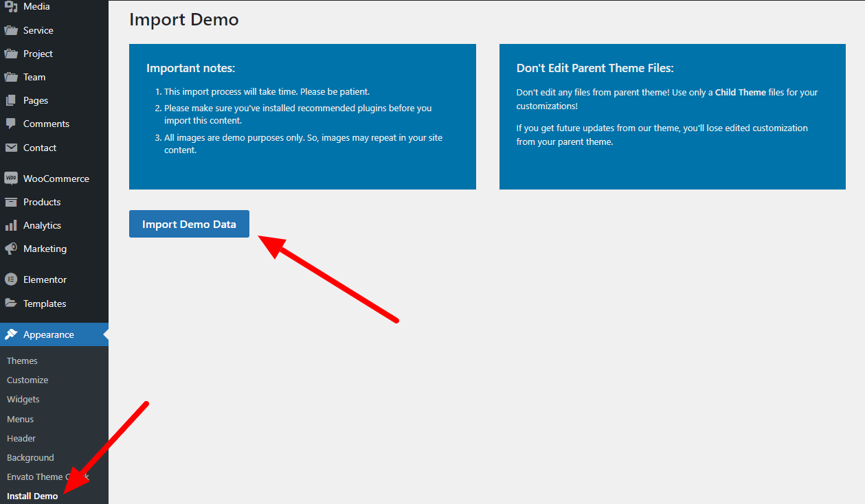This screenshot has width=865, height=504.
Task: Click the Comments speech bubble icon
Action: (11, 124)
